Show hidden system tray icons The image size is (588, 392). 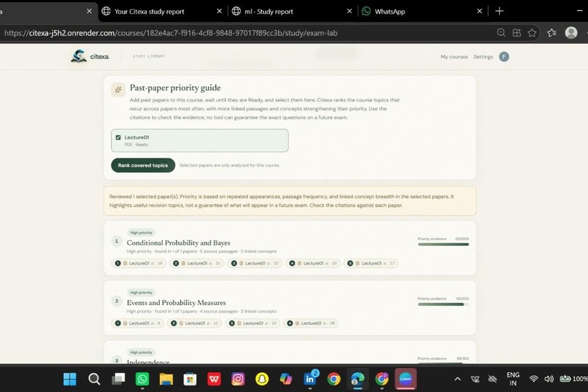click(457, 380)
